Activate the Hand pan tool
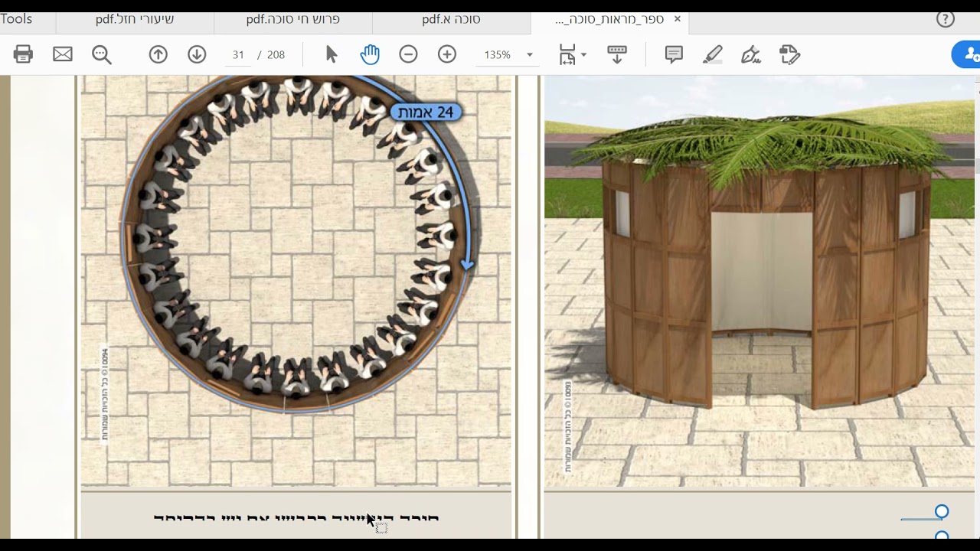 [x=370, y=54]
